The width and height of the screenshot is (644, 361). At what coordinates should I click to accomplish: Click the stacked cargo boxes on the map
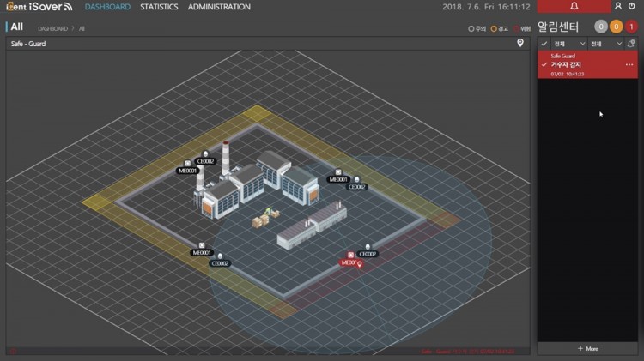point(260,221)
